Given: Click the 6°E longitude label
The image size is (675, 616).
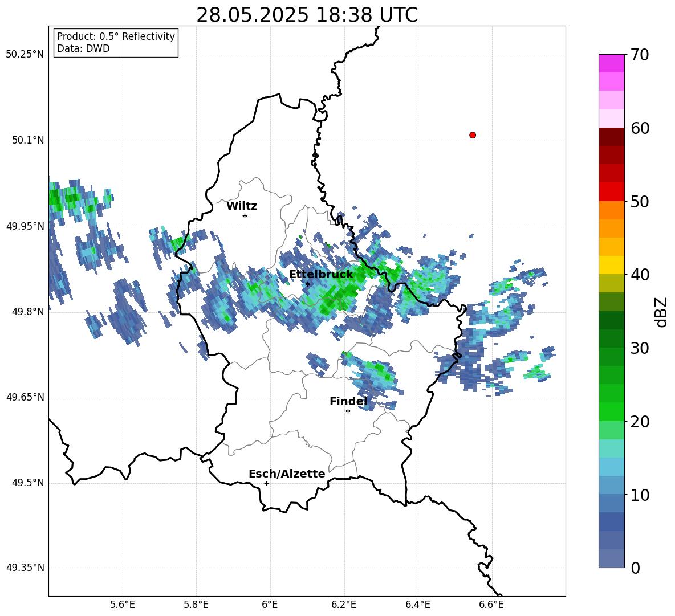Looking at the screenshot, I should coord(270,605).
